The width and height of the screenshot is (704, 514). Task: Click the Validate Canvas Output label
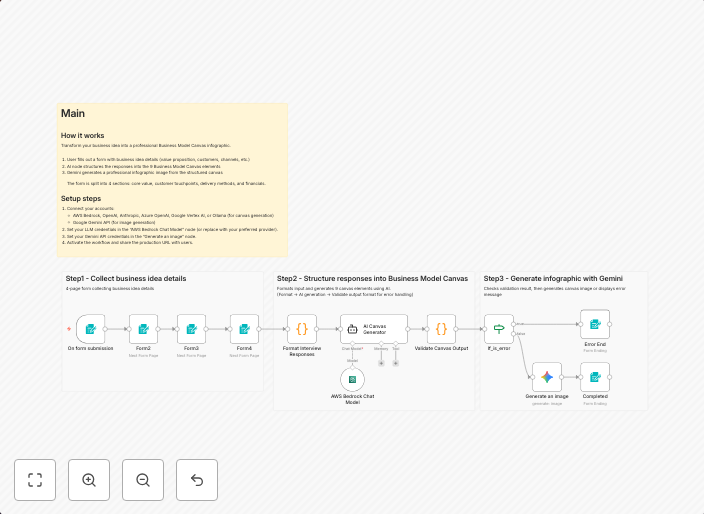point(441,348)
